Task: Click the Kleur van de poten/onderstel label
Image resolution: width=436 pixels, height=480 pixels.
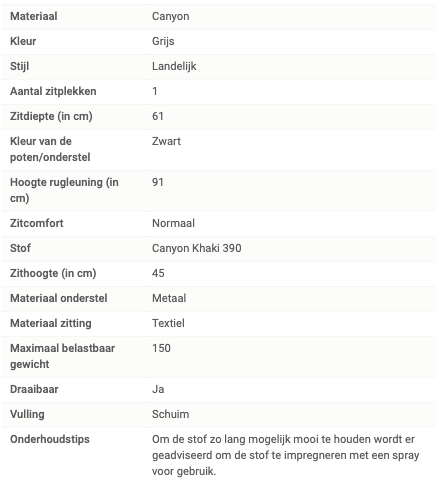Action: click(50, 149)
